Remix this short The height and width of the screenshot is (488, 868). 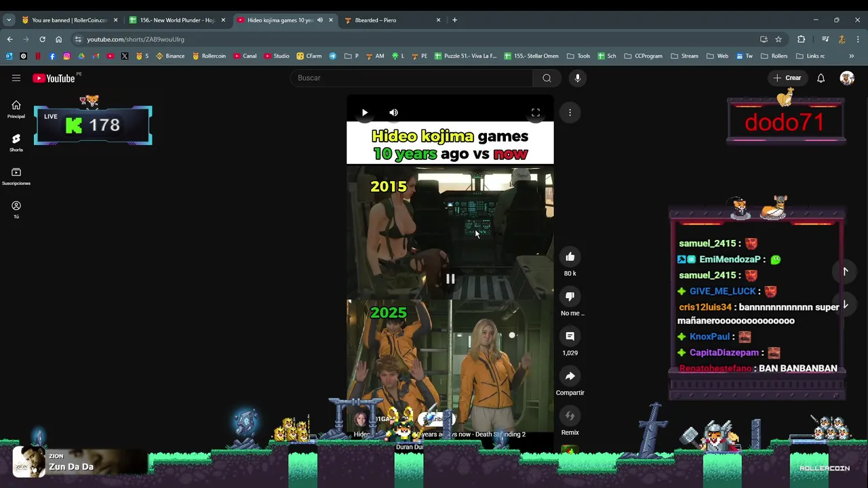coord(570,415)
